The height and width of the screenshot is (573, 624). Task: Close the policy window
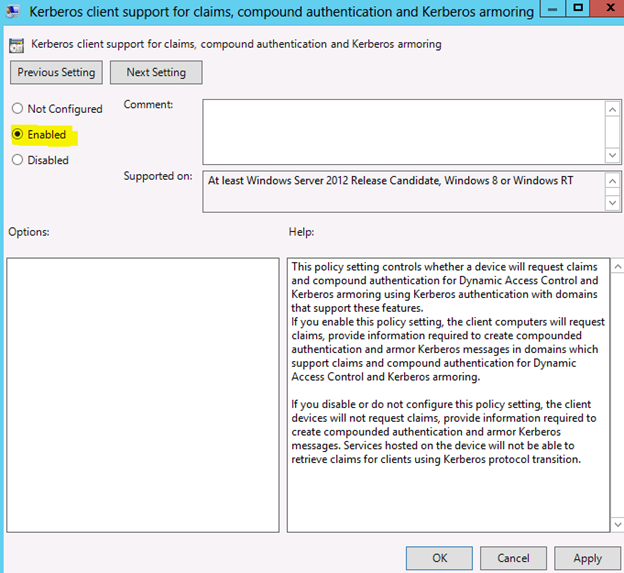coord(607,8)
